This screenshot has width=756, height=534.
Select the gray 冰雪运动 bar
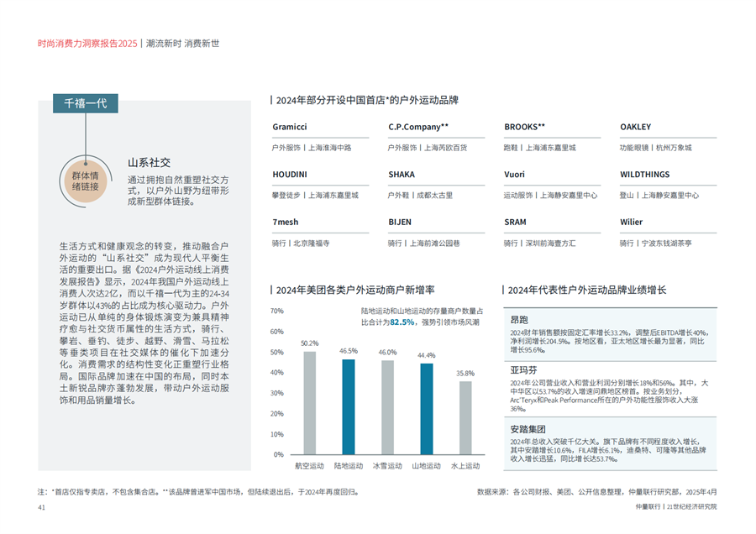click(x=387, y=407)
